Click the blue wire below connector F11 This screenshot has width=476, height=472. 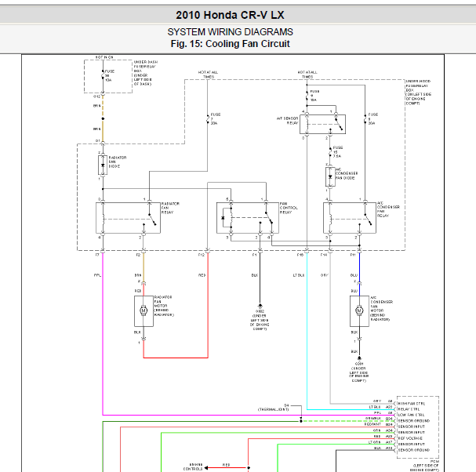click(x=359, y=267)
